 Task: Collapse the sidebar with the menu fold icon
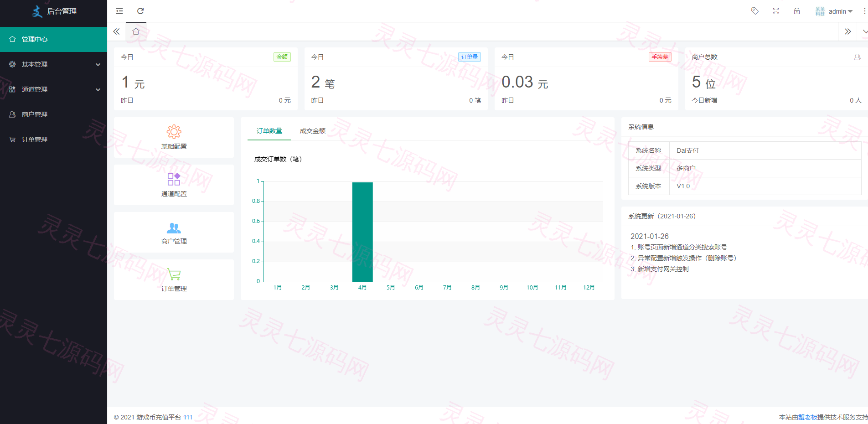[119, 11]
